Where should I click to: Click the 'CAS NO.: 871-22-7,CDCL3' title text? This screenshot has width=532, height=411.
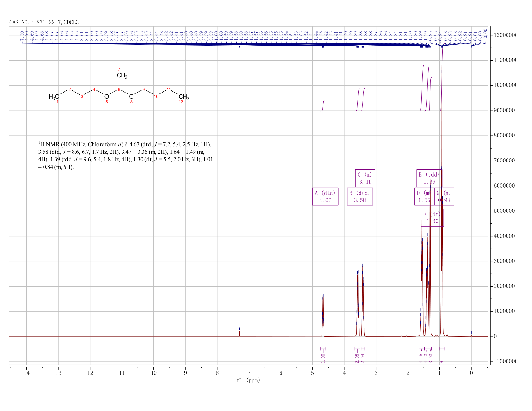(44, 22)
